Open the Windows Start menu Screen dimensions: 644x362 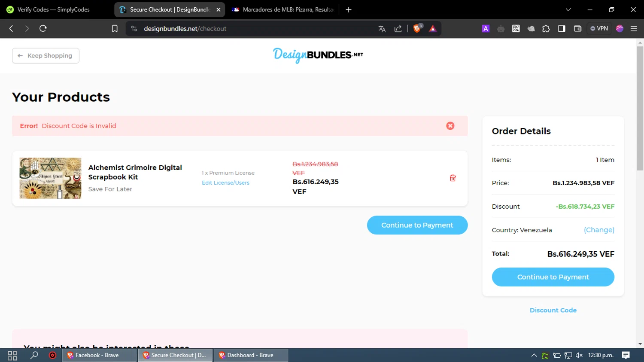(x=12, y=355)
